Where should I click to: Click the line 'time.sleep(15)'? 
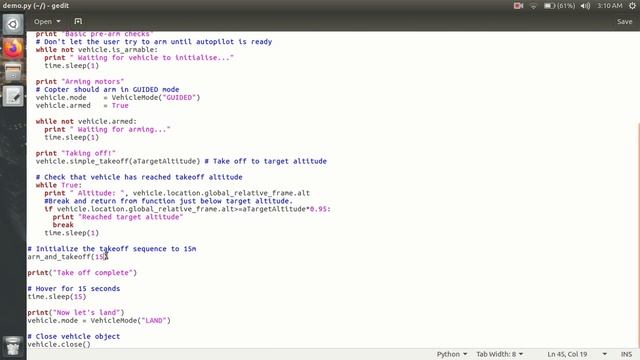57,297
